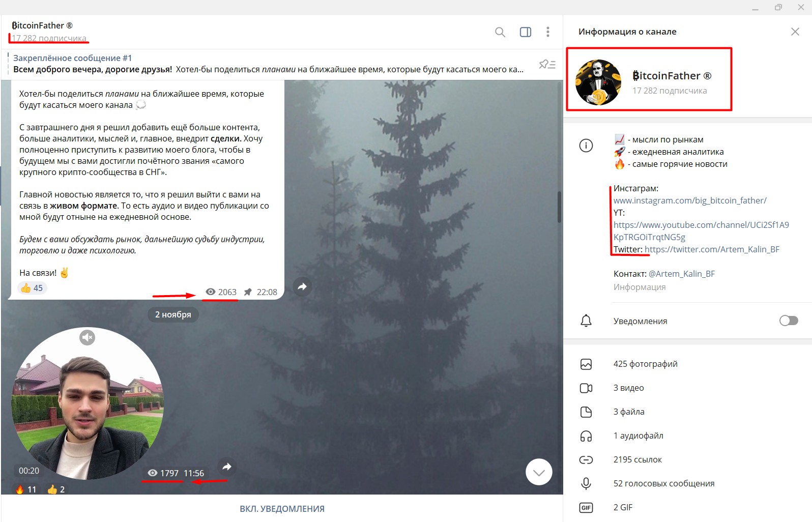Play the round video message

[x=88, y=403]
